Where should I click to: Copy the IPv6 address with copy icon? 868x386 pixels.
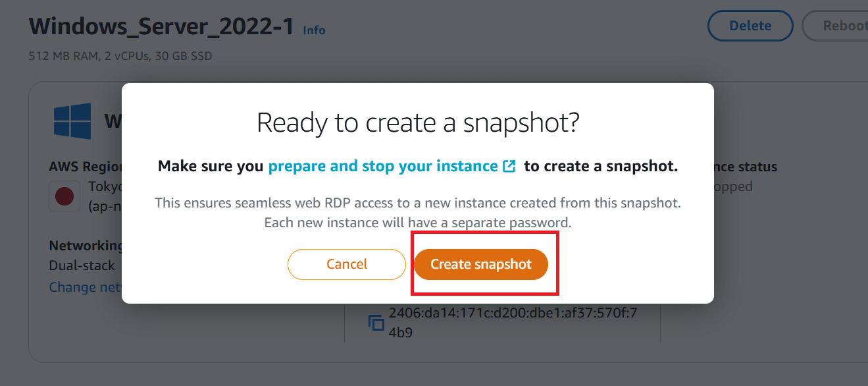tap(376, 323)
